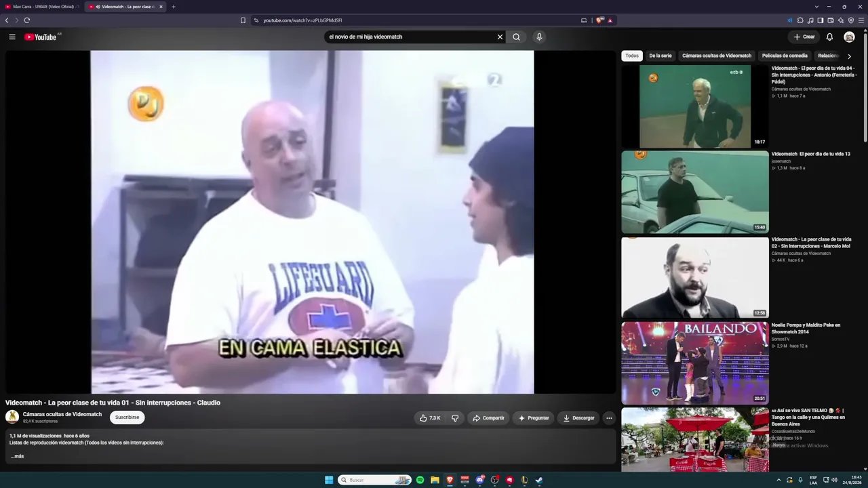The width and height of the screenshot is (868, 488).
Task: Open a new browser tab
Action: (x=173, y=7)
